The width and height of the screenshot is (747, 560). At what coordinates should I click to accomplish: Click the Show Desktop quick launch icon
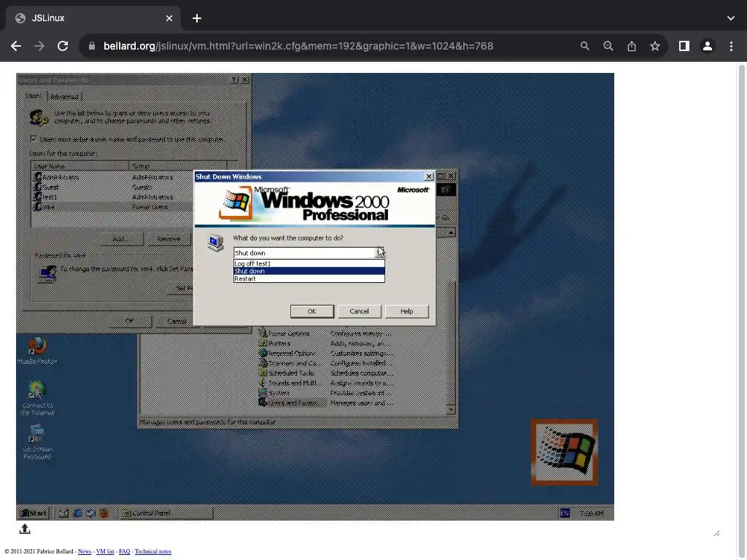pos(64,513)
